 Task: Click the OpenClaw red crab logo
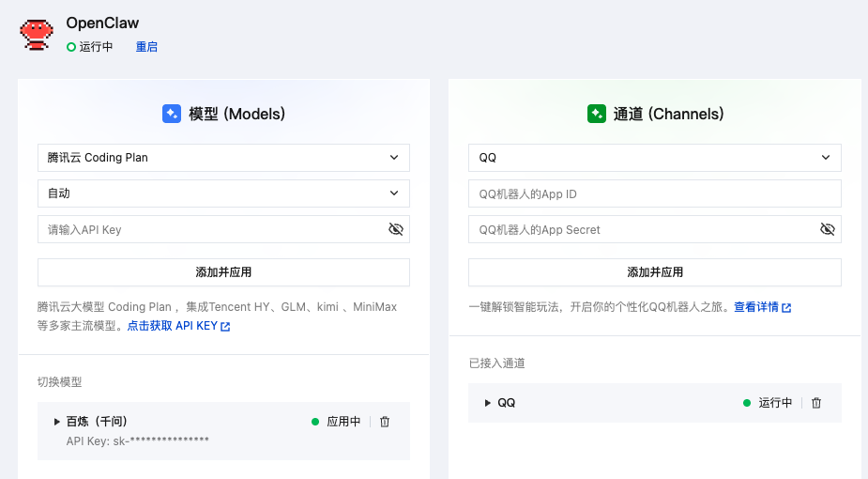[x=37, y=35]
